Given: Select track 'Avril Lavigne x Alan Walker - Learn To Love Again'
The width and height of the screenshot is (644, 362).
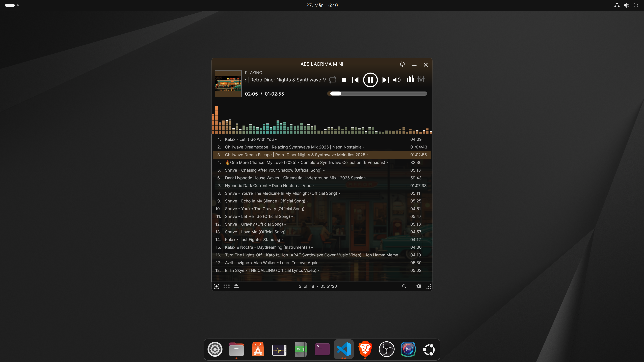Looking at the screenshot, I should 322,263.
